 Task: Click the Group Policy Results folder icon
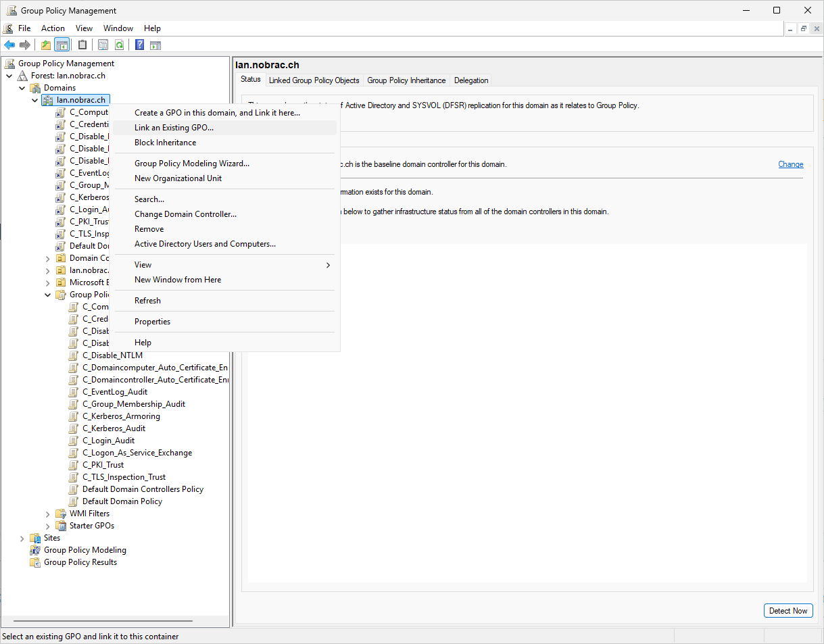click(x=35, y=562)
